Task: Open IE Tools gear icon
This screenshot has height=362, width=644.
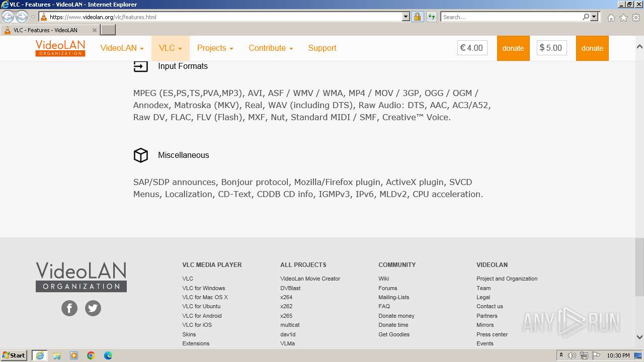Action: coord(636,18)
